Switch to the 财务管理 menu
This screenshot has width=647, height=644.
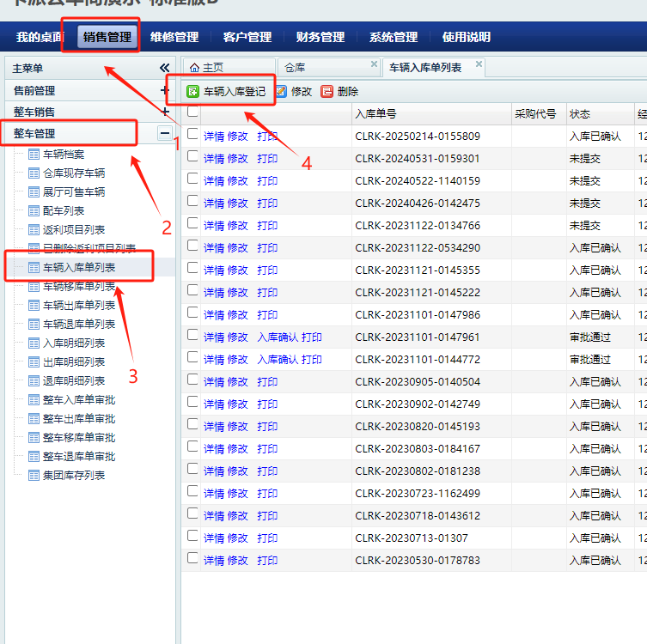point(320,37)
